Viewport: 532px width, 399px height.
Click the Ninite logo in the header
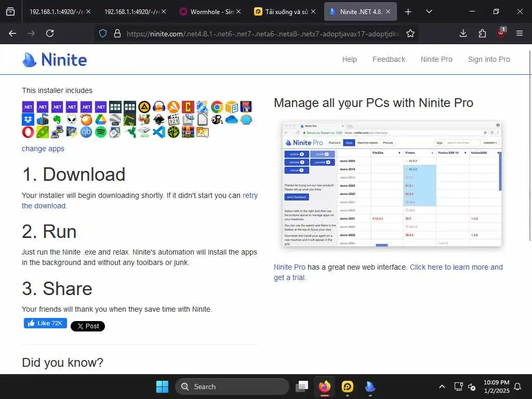(55, 60)
